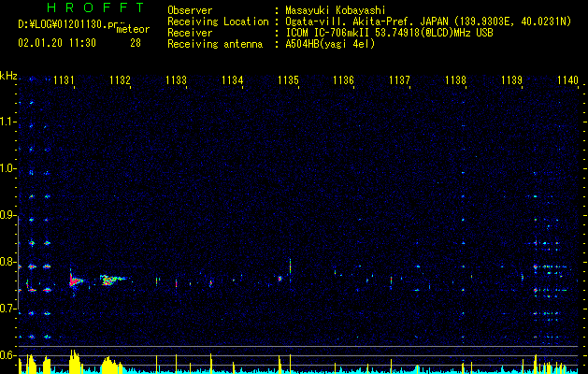
Task: Click the 1132 time marker
Action: point(120,80)
